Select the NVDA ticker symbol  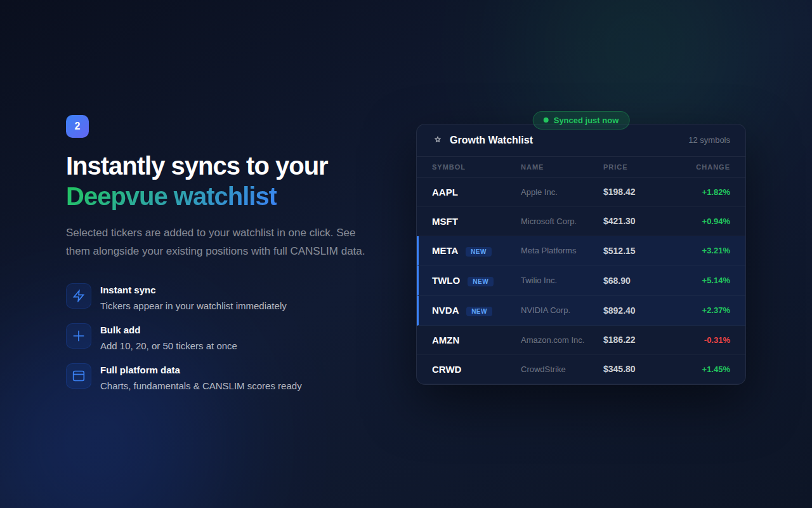(x=445, y=311)
